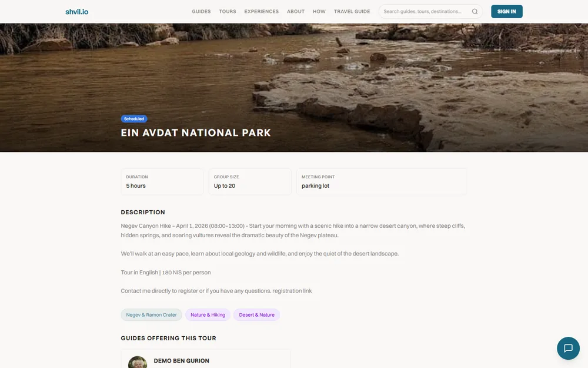
Task: Select the Desert & Nature tag
Action: (256, 314)
